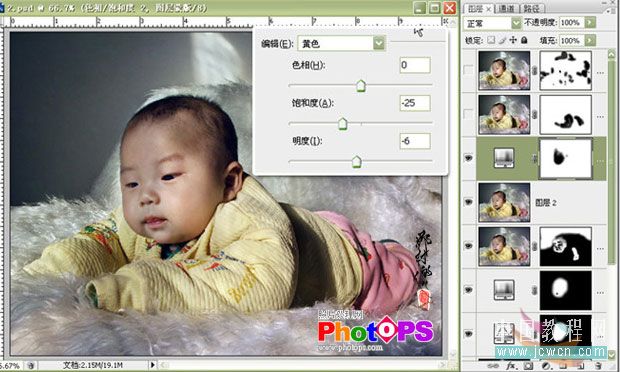This screenshot has width=620, height=372.
Task: Select the adjustment icon beside the white oval mask
Action: (504, 290)
